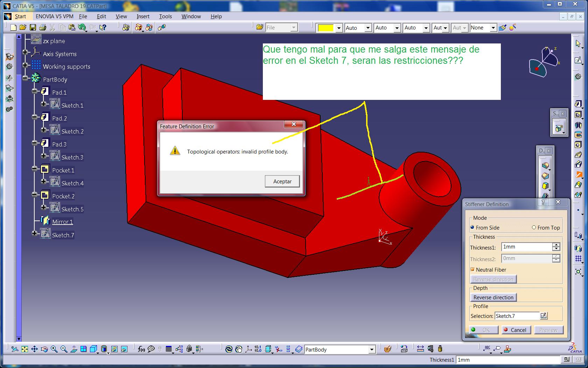Screen dimensions: 588x368
Task: Open the yellow fill color dropdown
Action: click(338, 28)
